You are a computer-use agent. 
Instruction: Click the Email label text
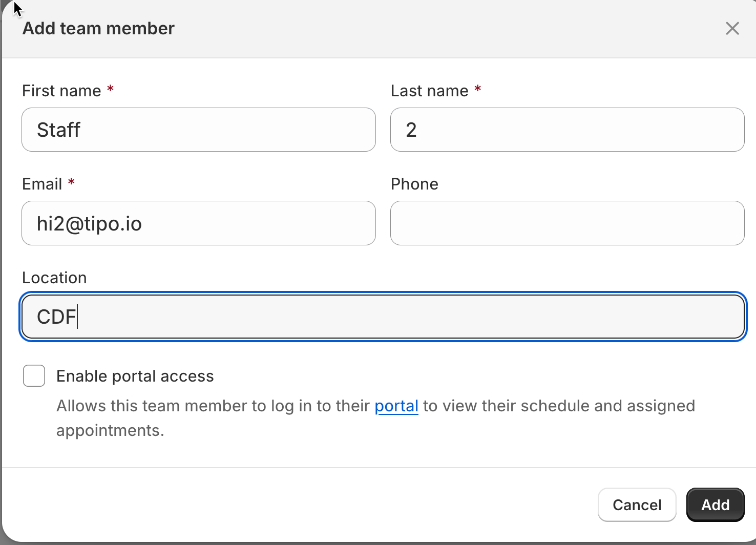[x=42, y=184]
